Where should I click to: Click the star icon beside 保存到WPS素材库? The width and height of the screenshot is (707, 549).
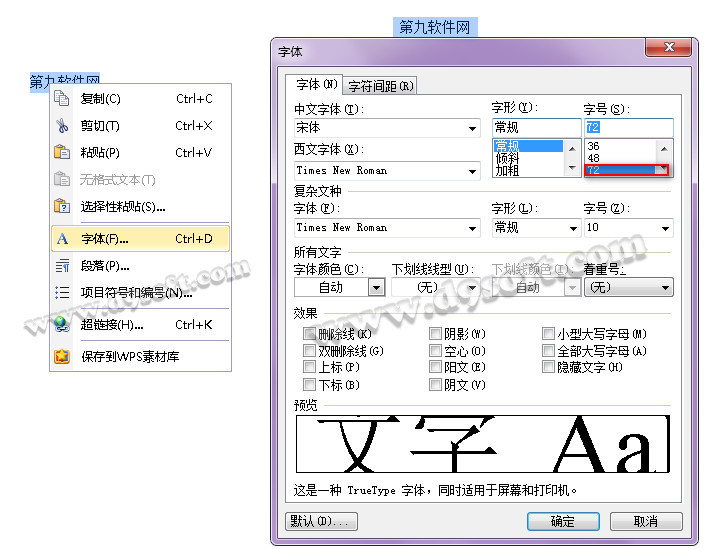point(62,357)
